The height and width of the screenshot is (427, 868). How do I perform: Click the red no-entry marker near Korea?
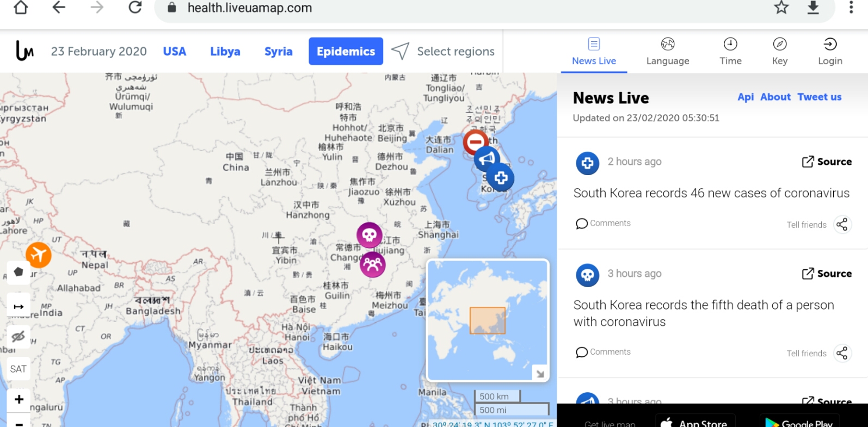(x=476, y=142)
